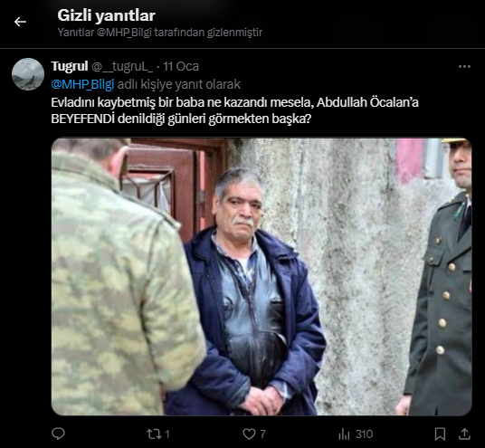The height and width of the screenshot is (448, 485).
Task: Go back using the left arrow icon
Action: click(20, 22)
